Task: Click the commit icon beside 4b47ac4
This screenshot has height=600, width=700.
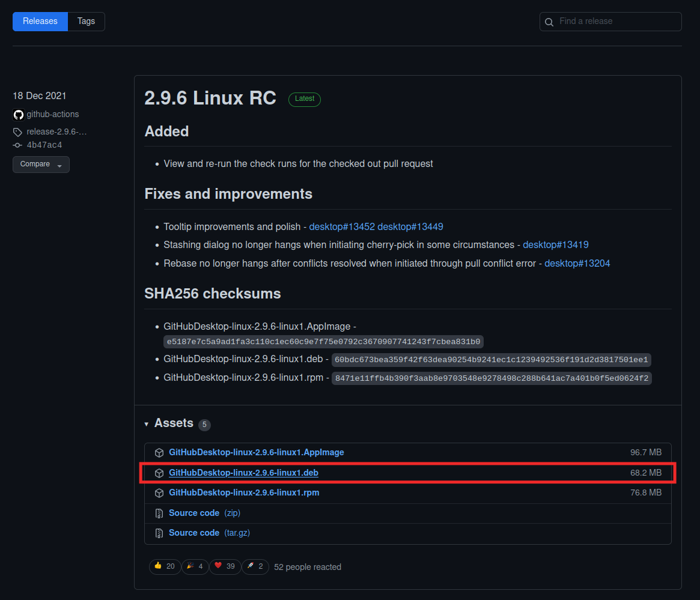Action: click(x=17, y=145)
